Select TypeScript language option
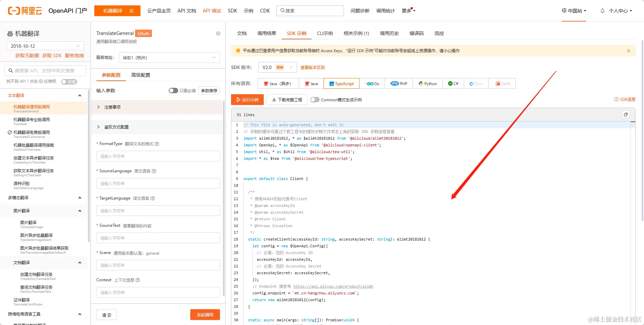This screenshot has width=644, height=325. (x=342, y=83)
